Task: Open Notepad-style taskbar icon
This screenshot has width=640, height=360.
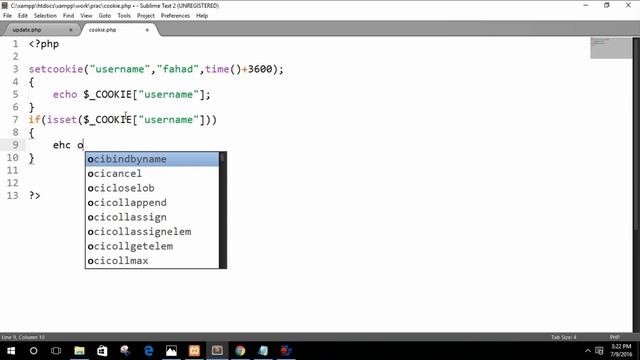Action: [x=263, y=351]
